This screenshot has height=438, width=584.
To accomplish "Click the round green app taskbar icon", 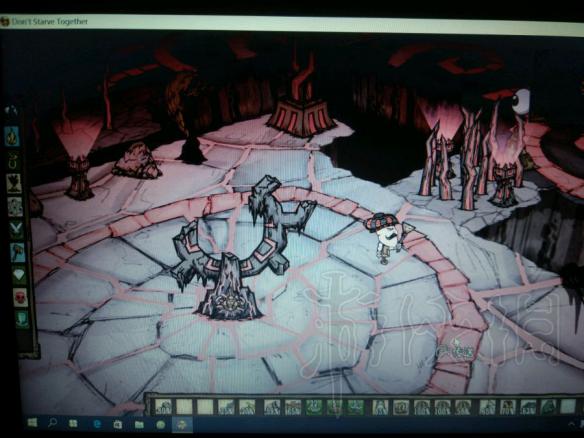I will pos(161,425).
